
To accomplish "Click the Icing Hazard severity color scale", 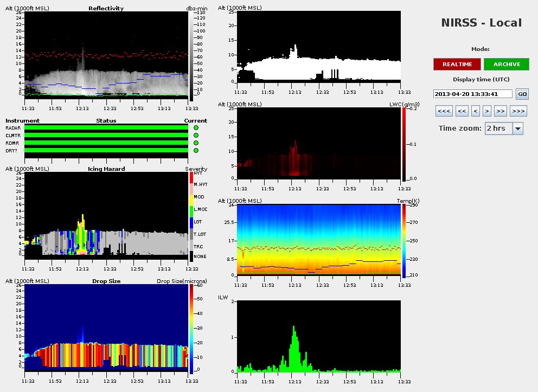I will [x=191, y=217].
